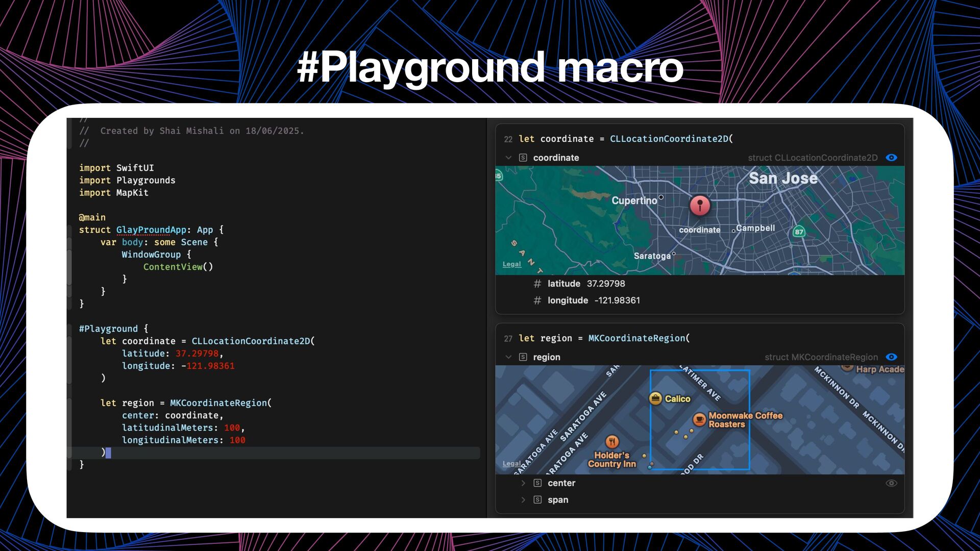Click the San Jose label on map
980x551 pixels.
pyautogui.click(x=783, y=178)
